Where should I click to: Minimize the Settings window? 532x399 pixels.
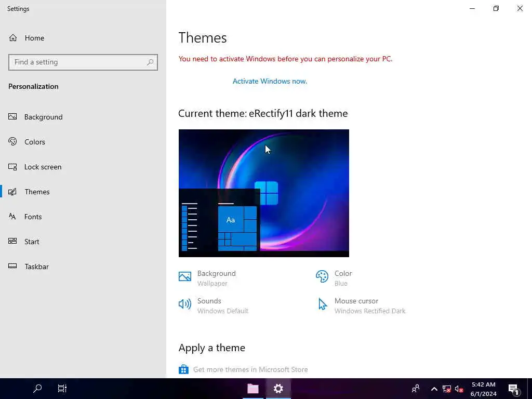472,8
